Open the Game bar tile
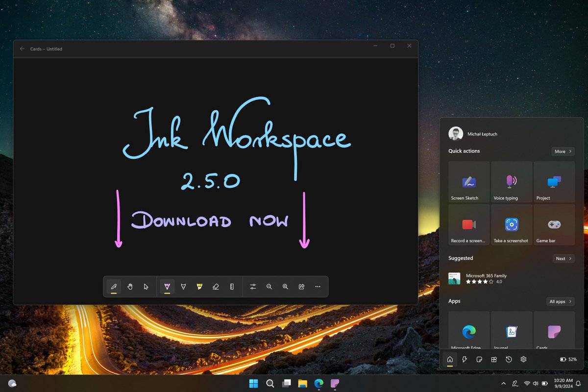 554,224
